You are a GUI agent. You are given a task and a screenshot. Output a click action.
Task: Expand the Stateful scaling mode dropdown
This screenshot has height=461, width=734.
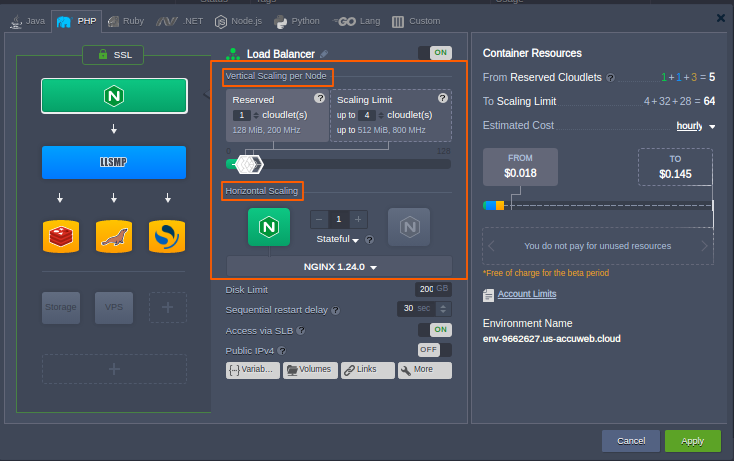click(339, 240)
